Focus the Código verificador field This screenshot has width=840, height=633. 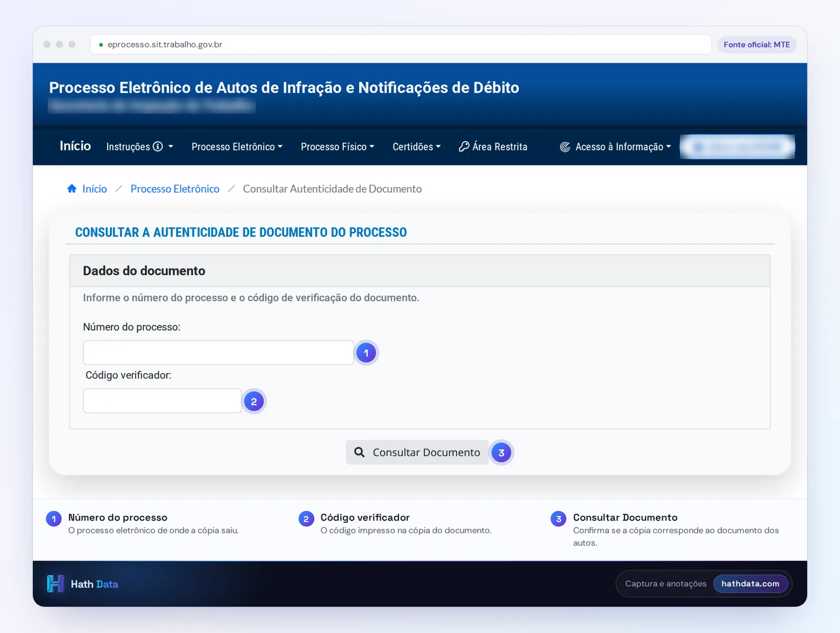pyautogui.click(x=162, y=401)
